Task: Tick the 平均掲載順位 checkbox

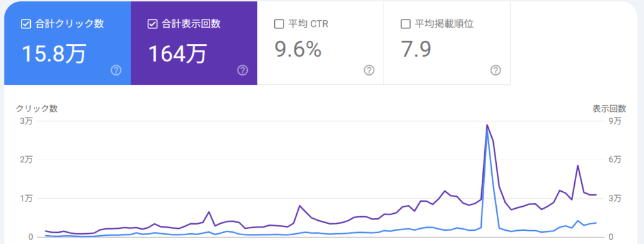Action: (405, 25)
